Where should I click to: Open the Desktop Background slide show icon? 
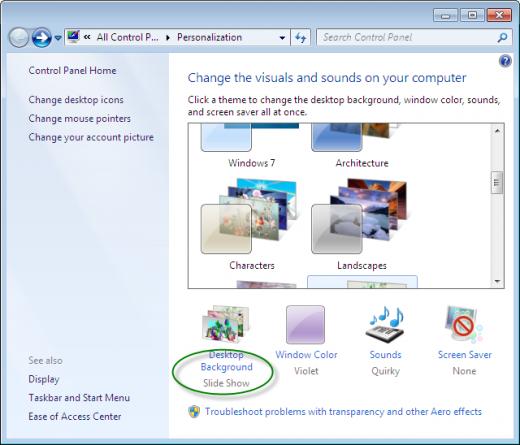226,324
